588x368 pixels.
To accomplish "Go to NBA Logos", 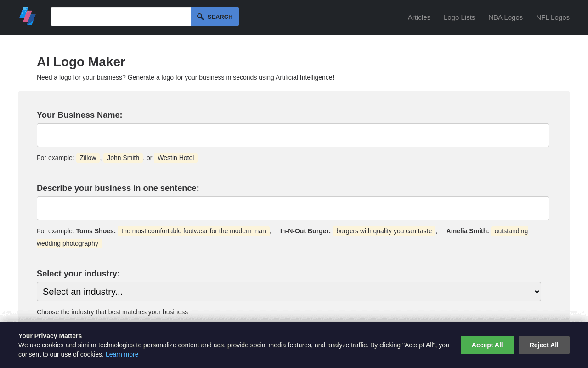I will 505,17.
